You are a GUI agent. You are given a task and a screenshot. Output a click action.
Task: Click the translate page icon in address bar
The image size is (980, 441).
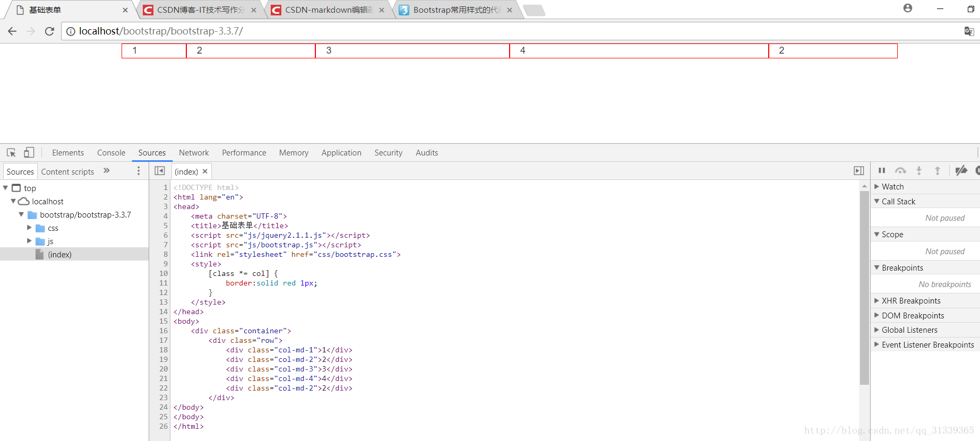(969, 31)
